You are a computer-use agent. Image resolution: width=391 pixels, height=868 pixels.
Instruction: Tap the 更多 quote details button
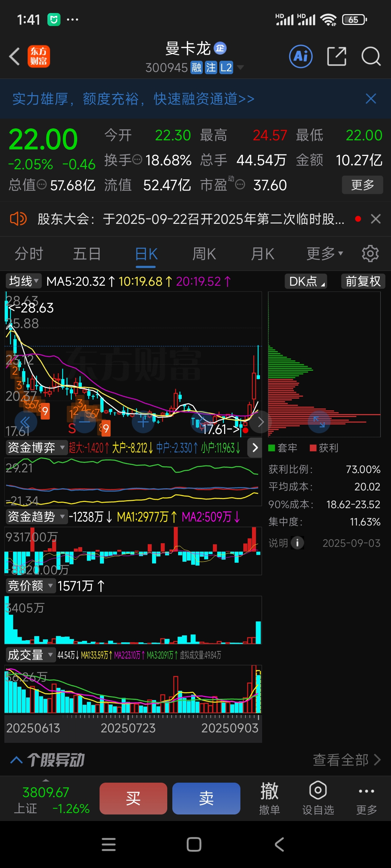pyautogui.click(x=362, y=185)
